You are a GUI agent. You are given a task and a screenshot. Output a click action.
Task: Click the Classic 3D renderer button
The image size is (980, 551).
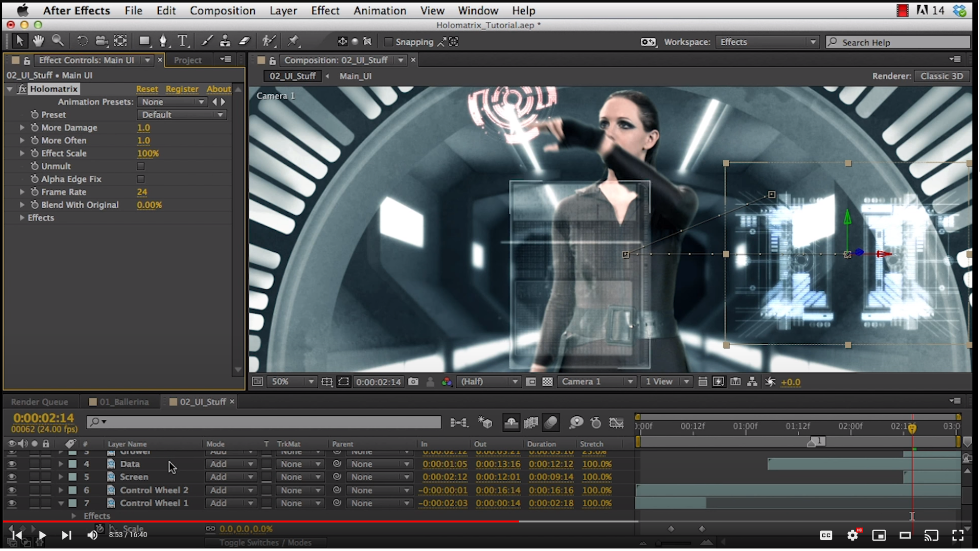(x=942, y=76)
